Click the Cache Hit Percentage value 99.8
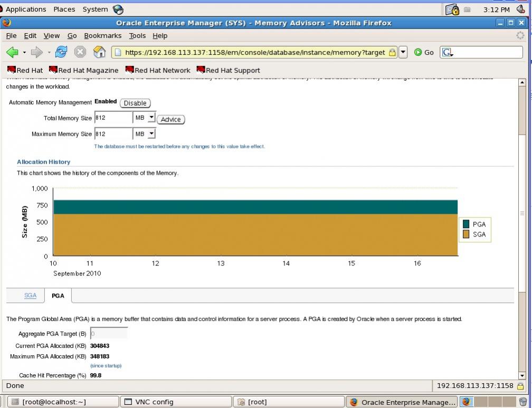The width and height of the screenshot is (532, 408). (96, 375)
